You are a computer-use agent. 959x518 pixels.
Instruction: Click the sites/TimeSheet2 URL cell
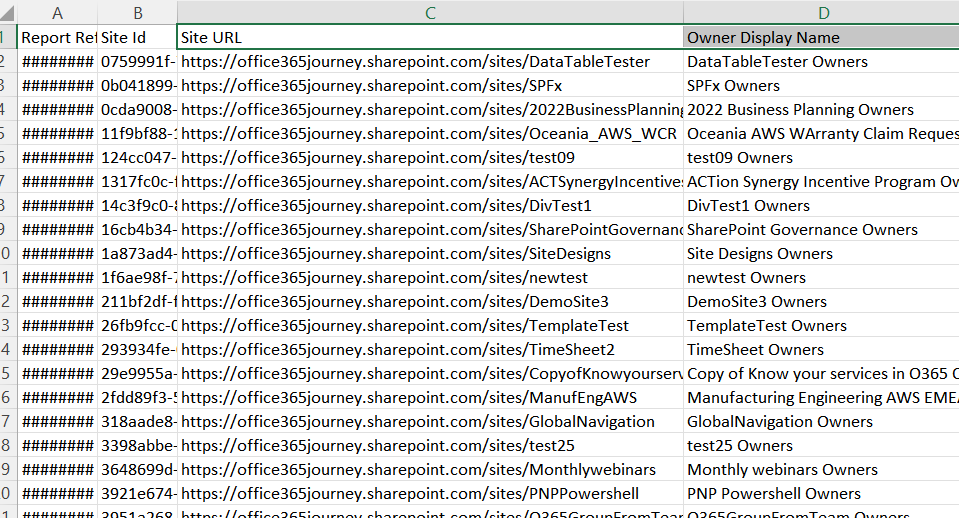click(430, 350)
